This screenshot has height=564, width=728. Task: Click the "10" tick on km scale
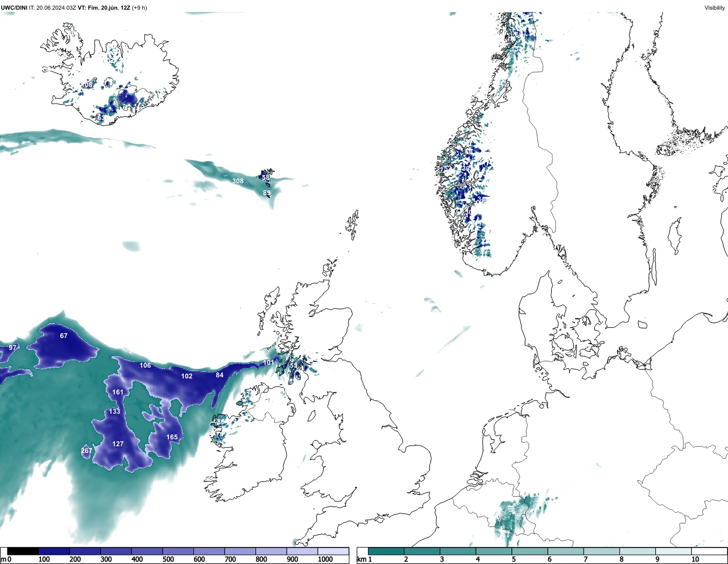(695, 559)
